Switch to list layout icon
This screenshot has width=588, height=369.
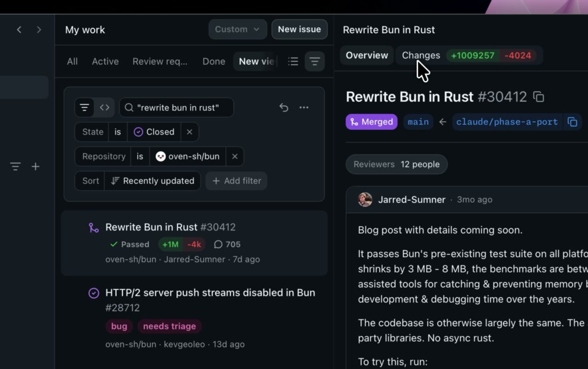[x=293, y=61]
